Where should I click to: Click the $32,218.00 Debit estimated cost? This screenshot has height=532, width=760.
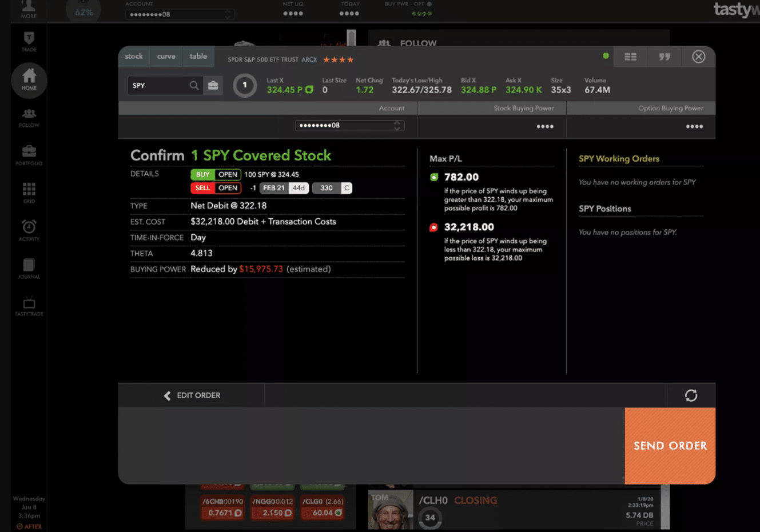(263, 222)
